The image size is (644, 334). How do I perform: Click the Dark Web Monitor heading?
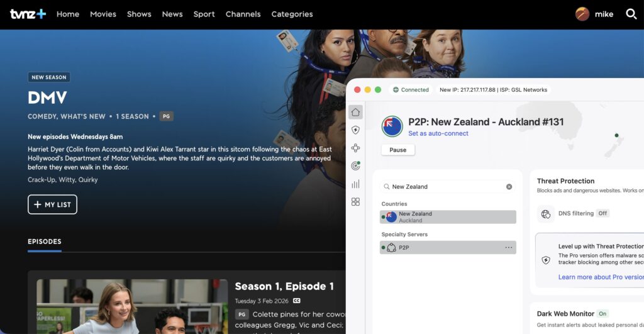click(565, 313)
